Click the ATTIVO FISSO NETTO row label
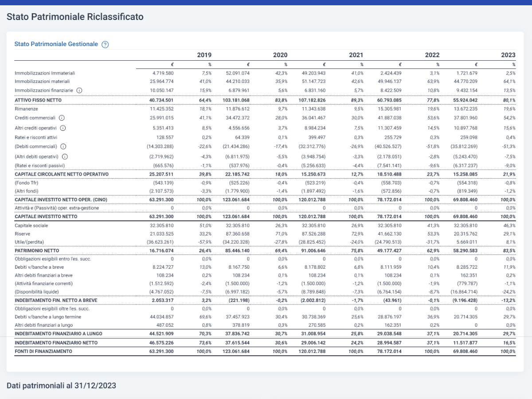Viewport: 532px width, 399px height. click(x=38, y=100)
